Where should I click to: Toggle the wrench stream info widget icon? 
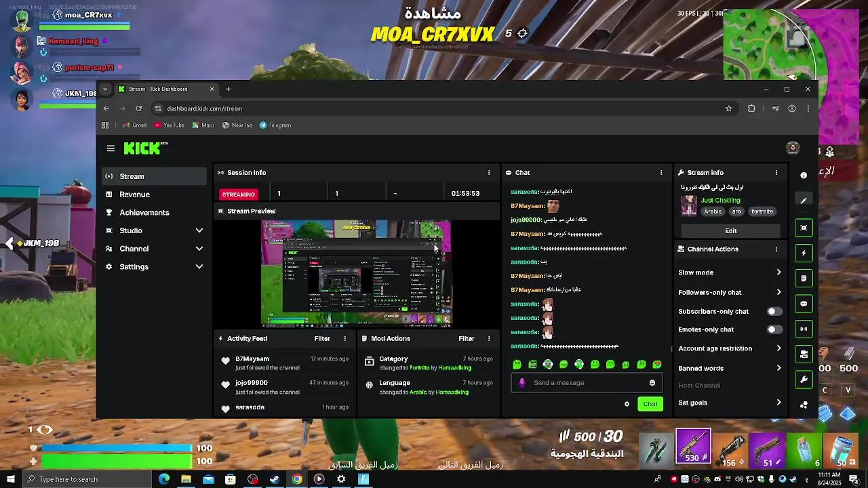click(804, 380)
